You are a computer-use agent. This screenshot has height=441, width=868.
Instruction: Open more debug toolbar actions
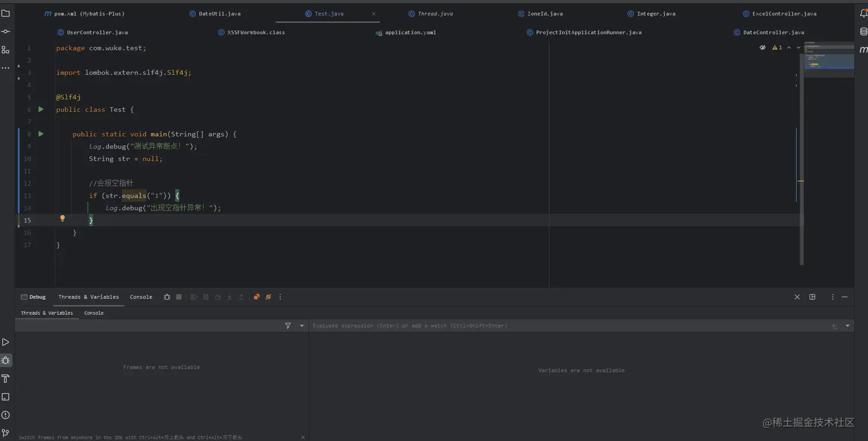click(280, 297)
